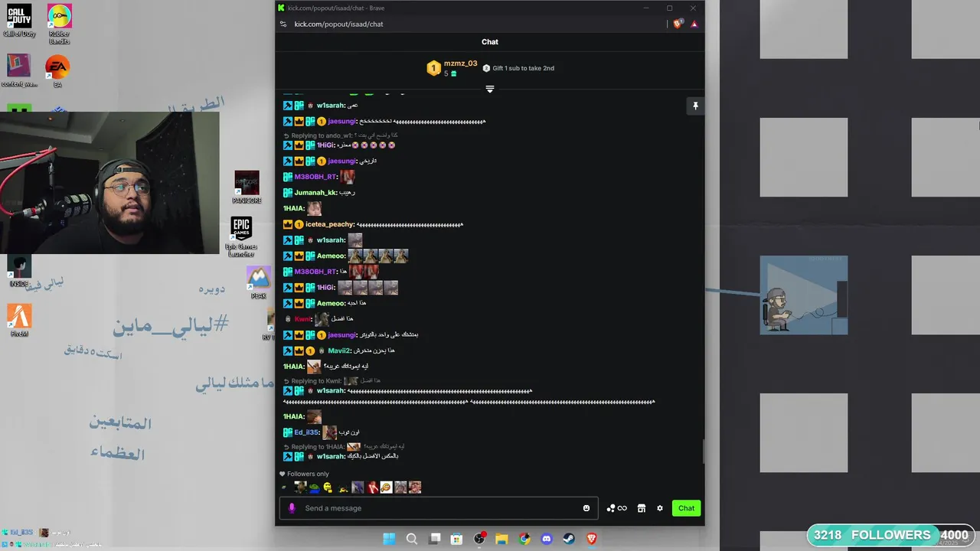Open content_wa desktop shortcut
The height and width of the screenshot is (551, 980).
pos(19,70)
